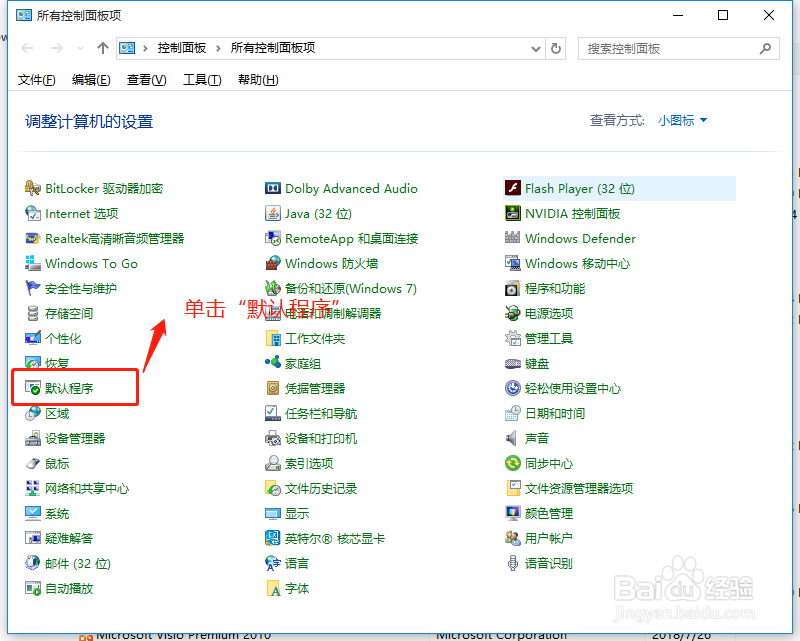This screenshot has height=641, width=800.
Task: Open the 自动播放 item
Action: coord(69,588)
